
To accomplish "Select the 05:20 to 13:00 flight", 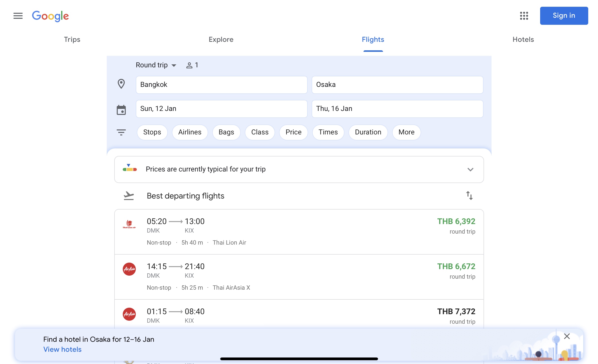I will pyautogui.click(x=299, y=232).
